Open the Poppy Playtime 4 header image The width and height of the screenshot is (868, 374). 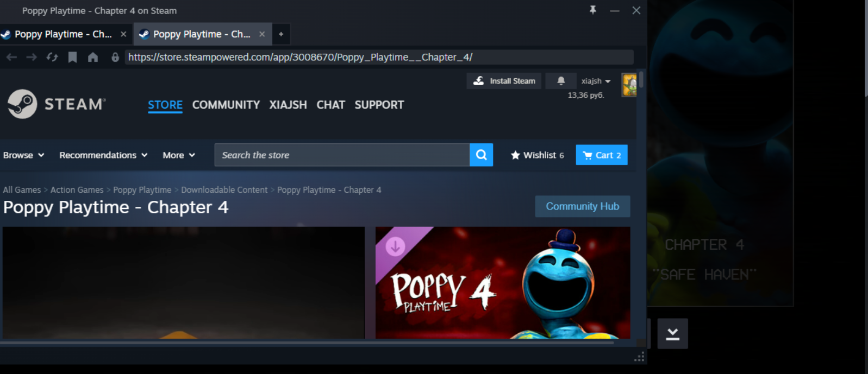[x=503, y=283]
